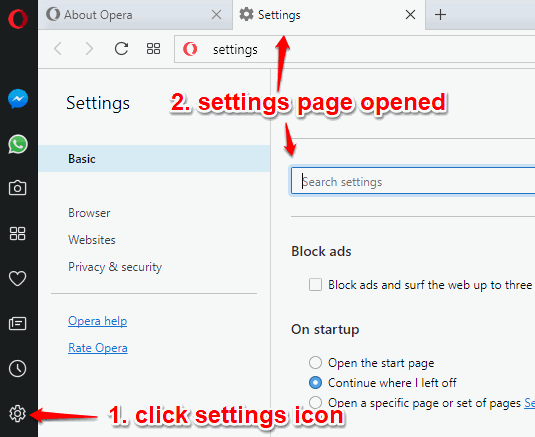The height and width of the screenshot is (437, 535).
Task: Select Open the start page option
Action: [315, 363]
